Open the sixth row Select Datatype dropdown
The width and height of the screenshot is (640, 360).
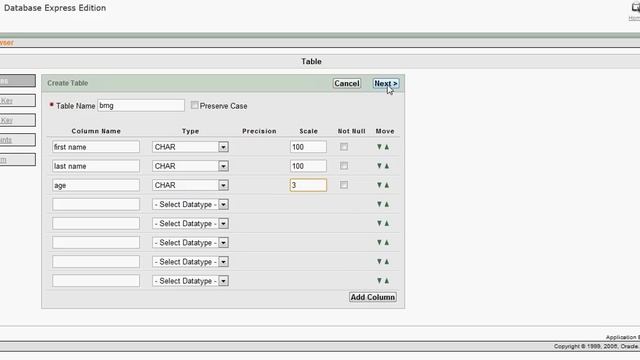(x=190, y=242)
